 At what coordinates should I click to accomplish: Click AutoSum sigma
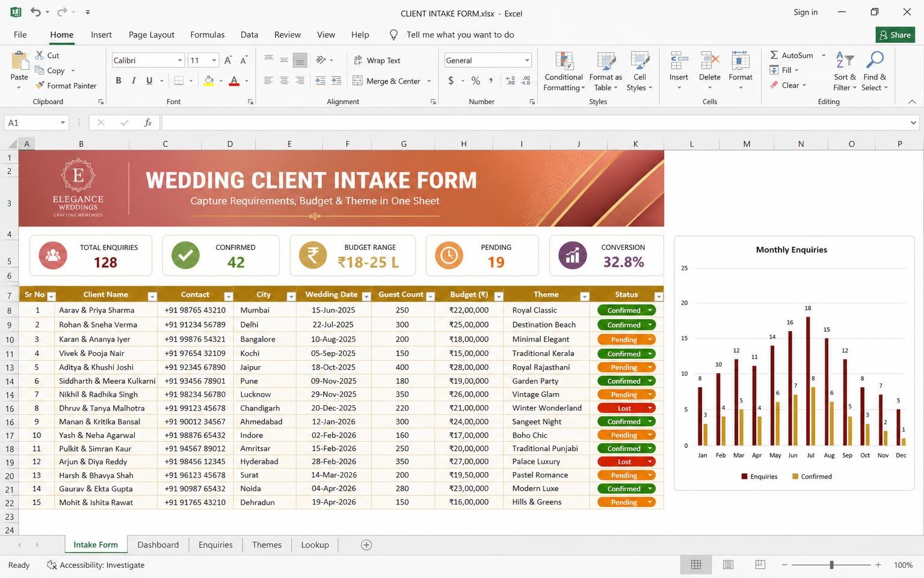point(774,55)
